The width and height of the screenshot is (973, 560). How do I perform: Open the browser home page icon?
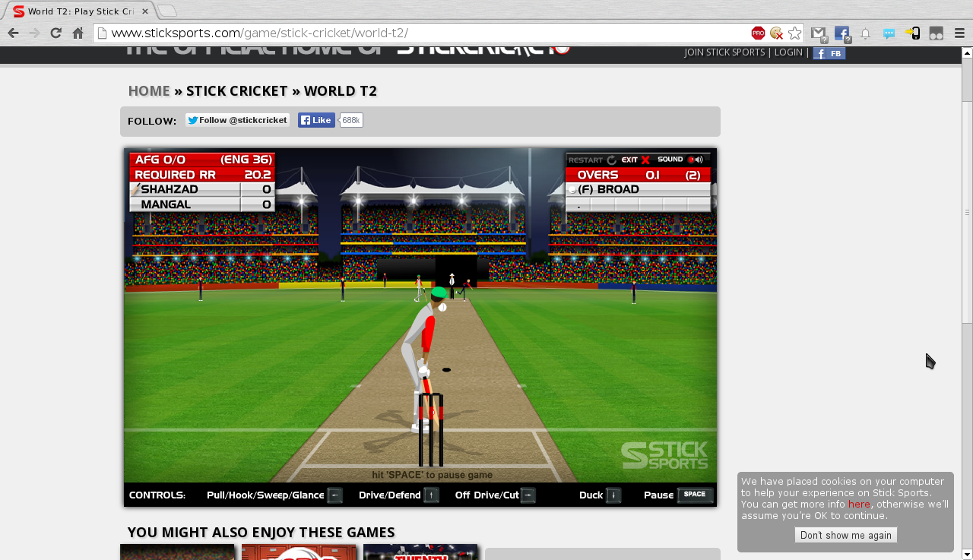(78, 33)
